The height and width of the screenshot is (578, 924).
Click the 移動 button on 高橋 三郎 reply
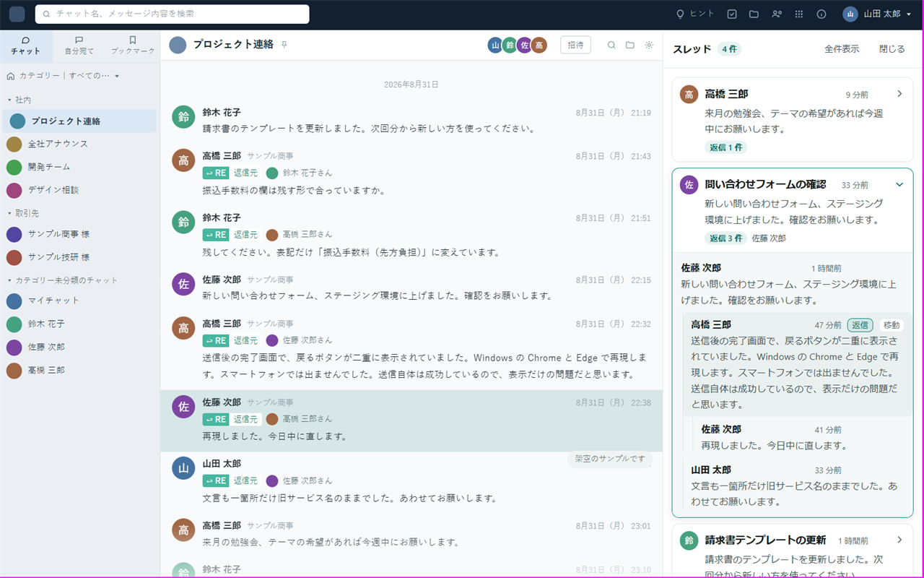coord(892,325)
